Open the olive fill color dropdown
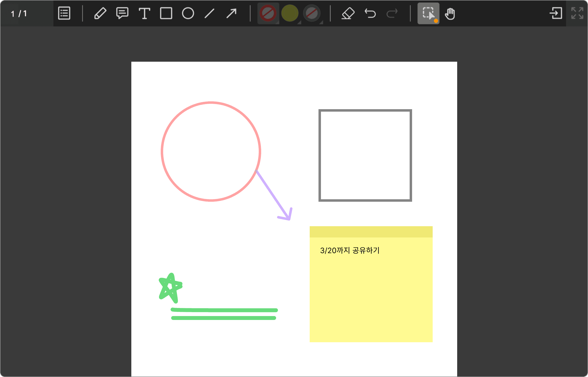 coord(290,13)
